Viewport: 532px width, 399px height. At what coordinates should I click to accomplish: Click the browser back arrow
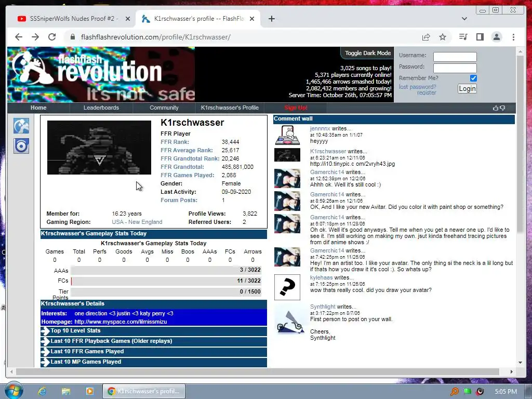tap(19, 37)
